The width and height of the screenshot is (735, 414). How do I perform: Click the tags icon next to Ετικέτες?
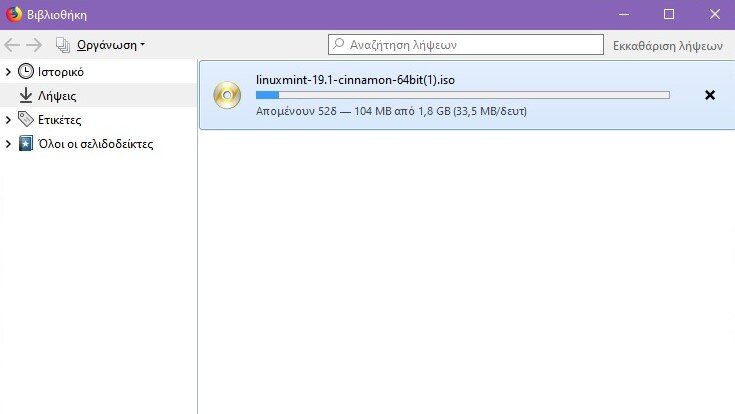tap(26, 119)
